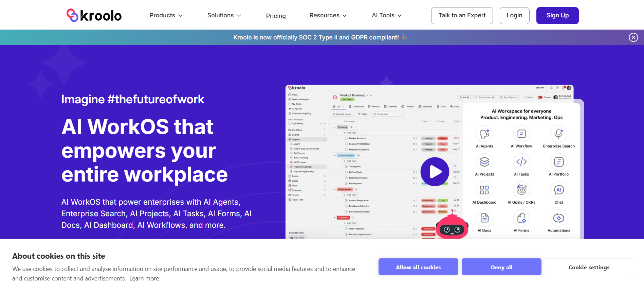This screenshot has height=291, width=644.
Task: Open the Automations cycle icon
Action: [559, 218]
